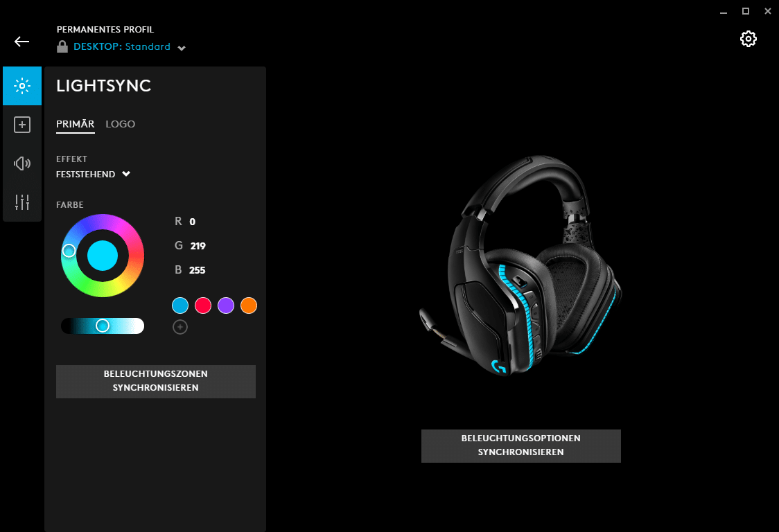The width and height of the screenshot is (779, 532).
Task: Switch to the LOGO tab
Action: [120, 124]
